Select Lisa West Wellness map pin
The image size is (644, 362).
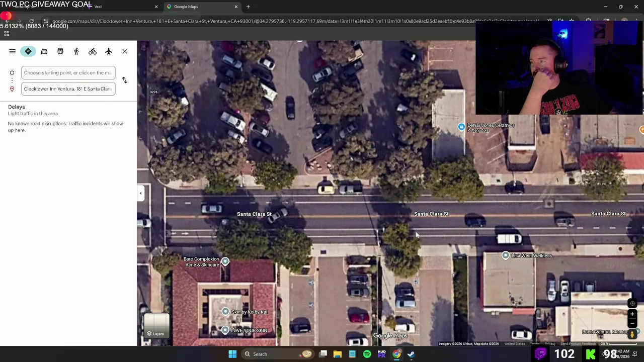click(x=506, y=256)
